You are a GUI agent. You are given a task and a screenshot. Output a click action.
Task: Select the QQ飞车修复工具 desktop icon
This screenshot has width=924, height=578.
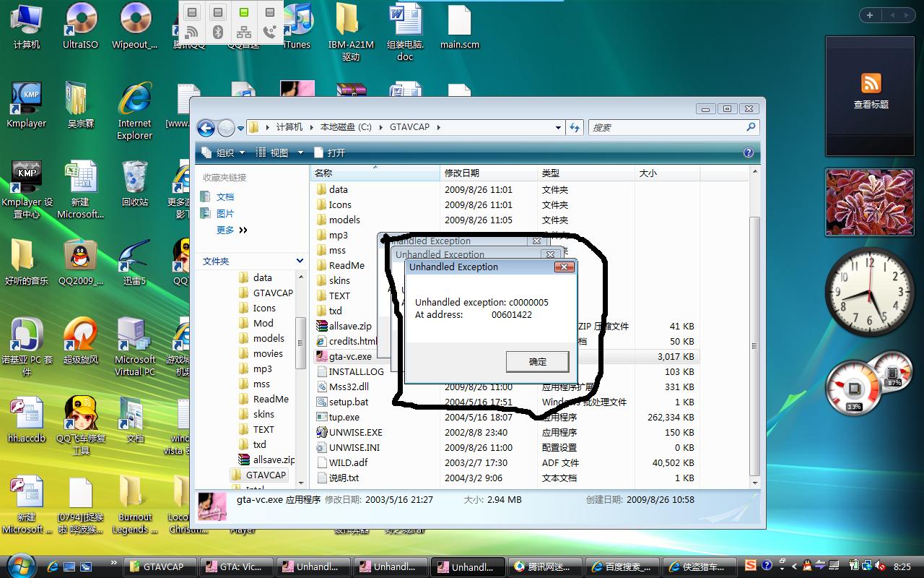pos(80,426)
